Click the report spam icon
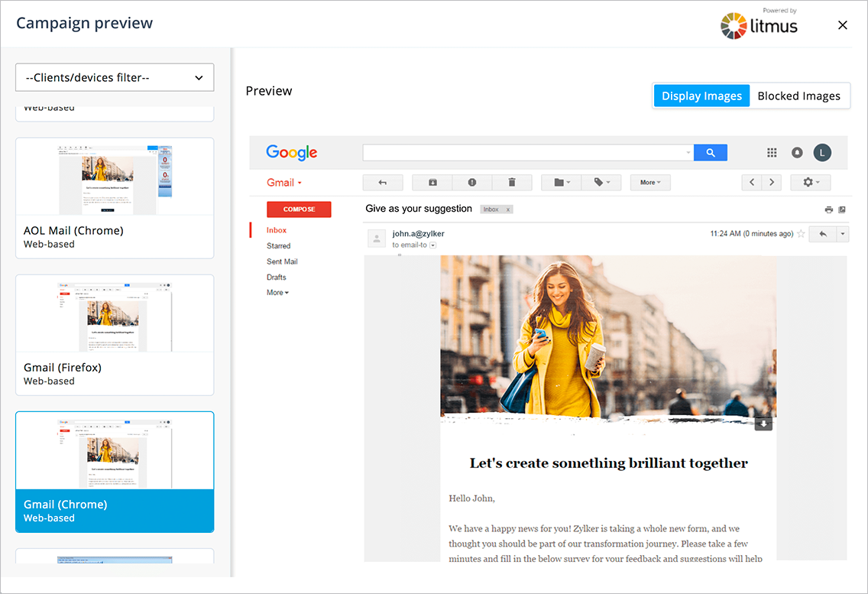The width and height of the screenshot is (868, 594). 472,183
